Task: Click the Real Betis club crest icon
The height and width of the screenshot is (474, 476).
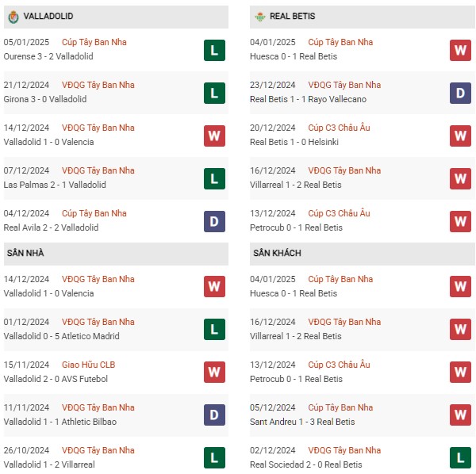Action: click(x=260, y=17)
